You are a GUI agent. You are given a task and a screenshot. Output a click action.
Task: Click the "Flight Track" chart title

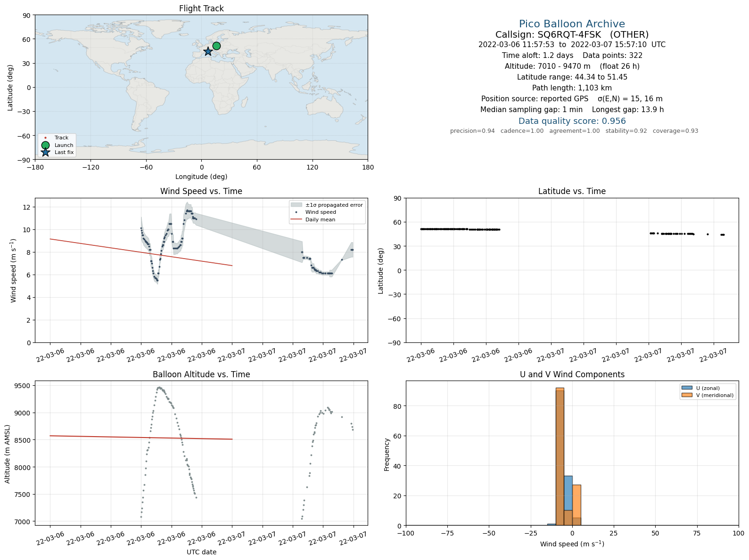click(201, 8)
